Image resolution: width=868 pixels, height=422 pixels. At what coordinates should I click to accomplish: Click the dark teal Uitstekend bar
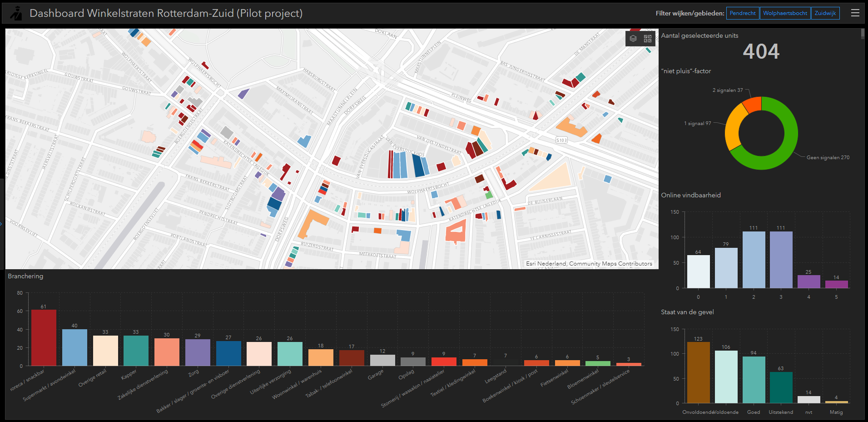pos(781,387)
